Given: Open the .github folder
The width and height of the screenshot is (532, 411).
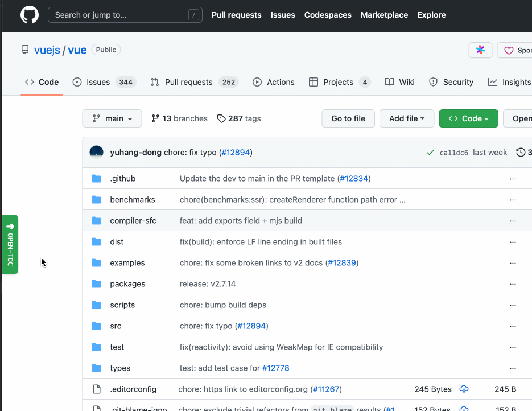Looking at the screenshot, I should 123,179.
